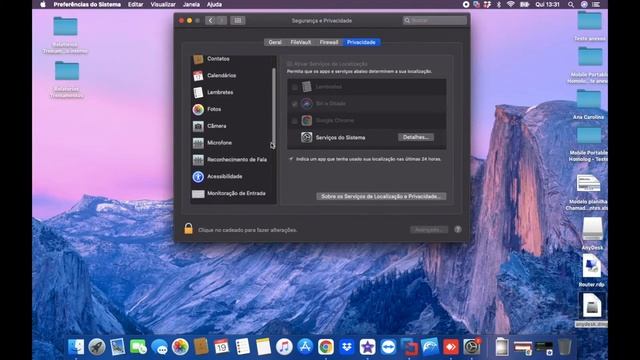Select Calendários in the privacy list
Screen dimensions: 640x360
click(233, 76)
